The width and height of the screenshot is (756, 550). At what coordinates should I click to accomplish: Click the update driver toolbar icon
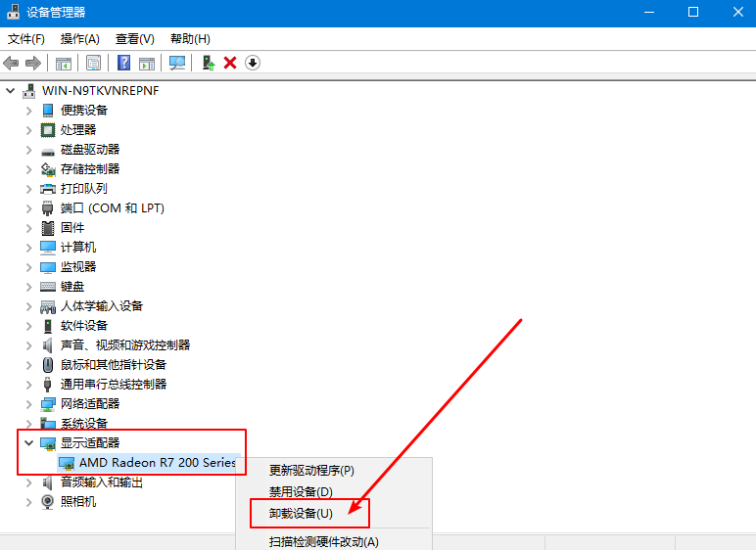click(208, 63)
